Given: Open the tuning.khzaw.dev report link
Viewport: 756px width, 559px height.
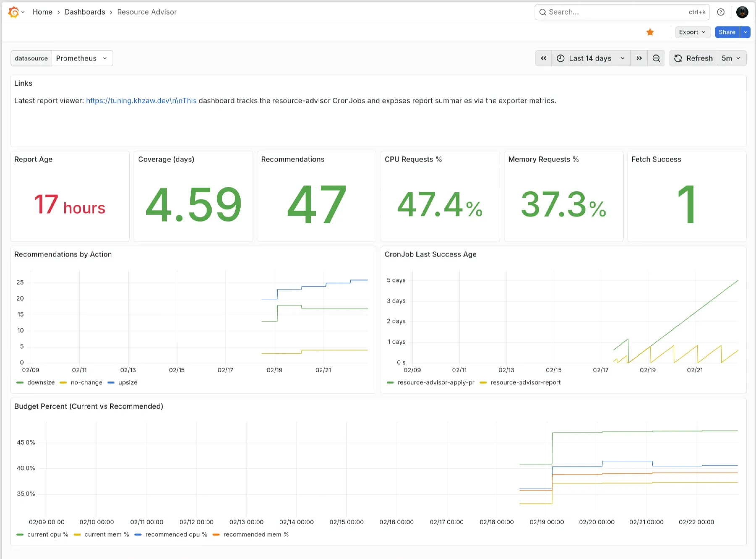Looking at the screenshot, I should pos(141,101).
